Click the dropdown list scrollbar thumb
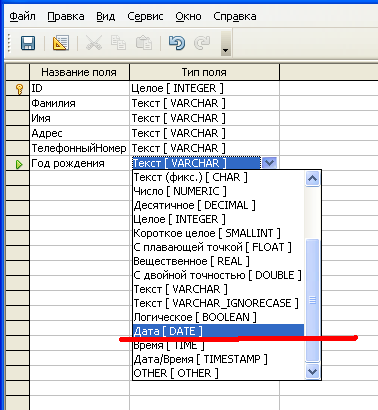Viewport: 378px width, 410px height. (x=312, y=300)
